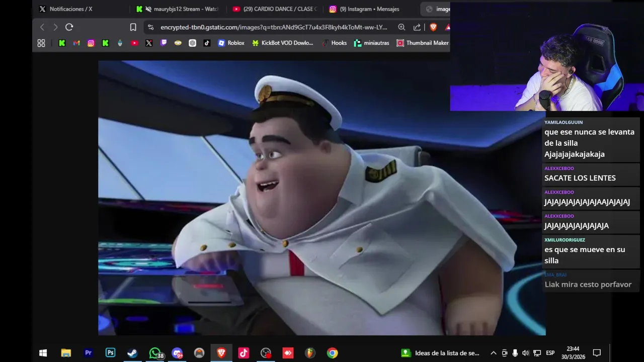Reload the current page
644x362 pixels.
(69, 27)
